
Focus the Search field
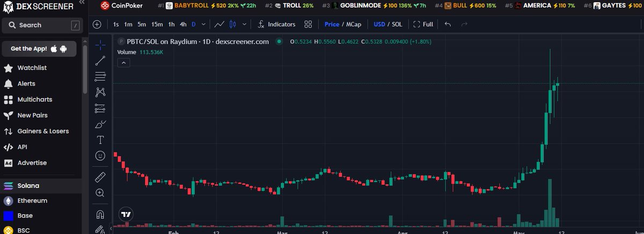pyautogui.click(x=42, y=25)
